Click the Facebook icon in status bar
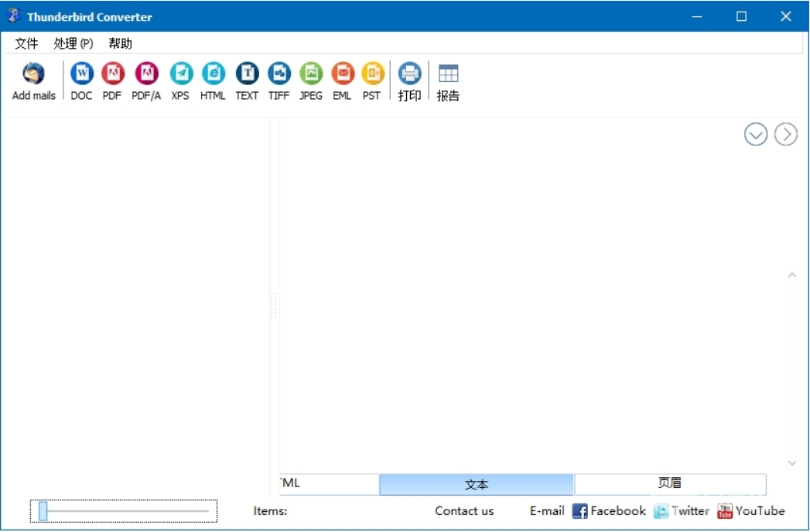Viewport: 810px width, 532px height. (x=579, y=511)
